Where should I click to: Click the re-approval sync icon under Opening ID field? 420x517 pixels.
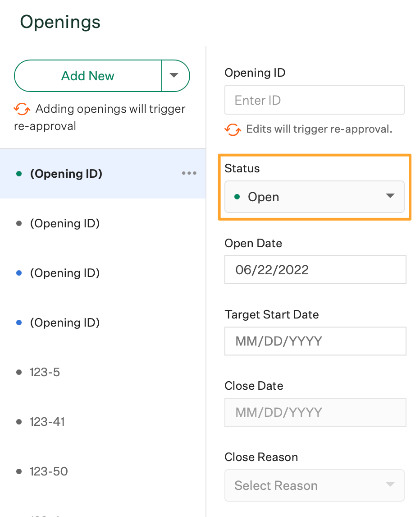(x=233, y=129)
